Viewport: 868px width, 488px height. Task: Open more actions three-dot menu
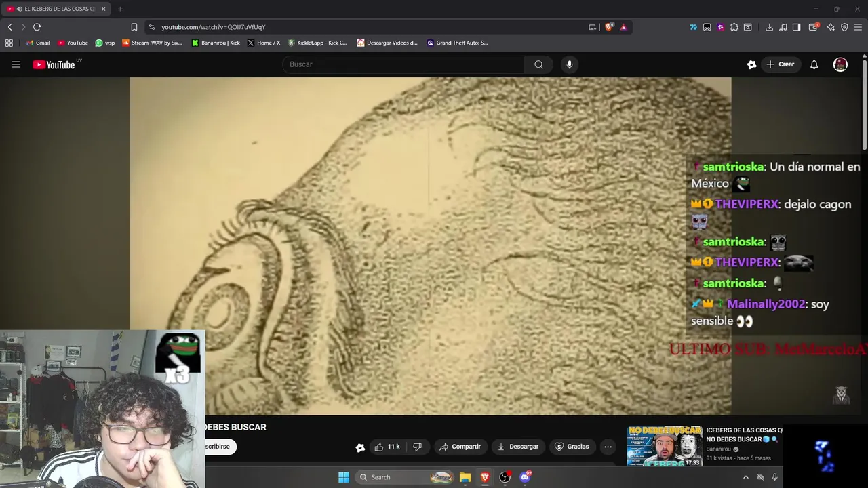(x=608, y=447)
